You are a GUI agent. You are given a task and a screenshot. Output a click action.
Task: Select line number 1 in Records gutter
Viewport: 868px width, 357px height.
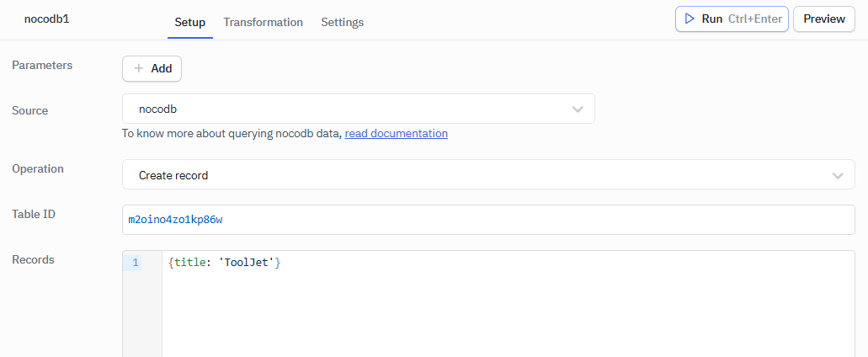[136, 263]
